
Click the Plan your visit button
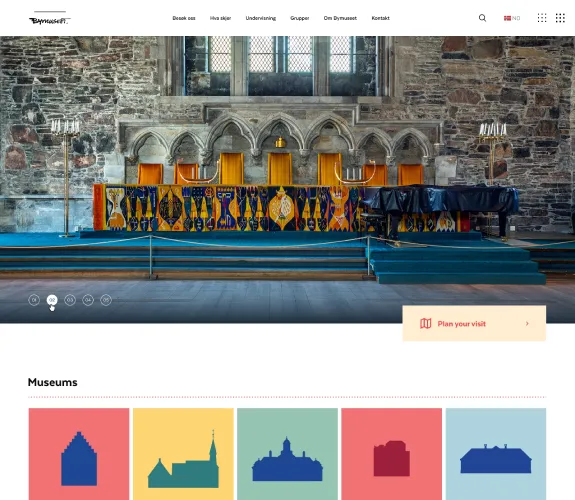[474, 324]
